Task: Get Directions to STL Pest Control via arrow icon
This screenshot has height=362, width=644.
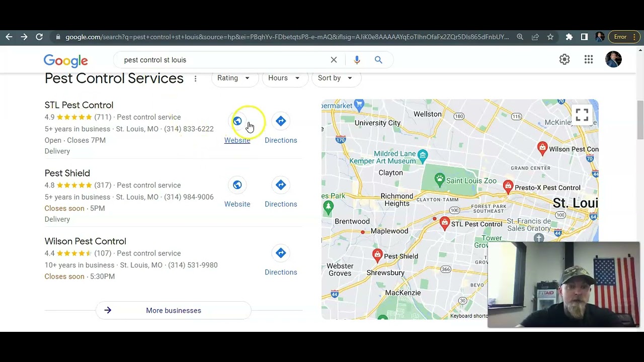Action: [281, 121]
